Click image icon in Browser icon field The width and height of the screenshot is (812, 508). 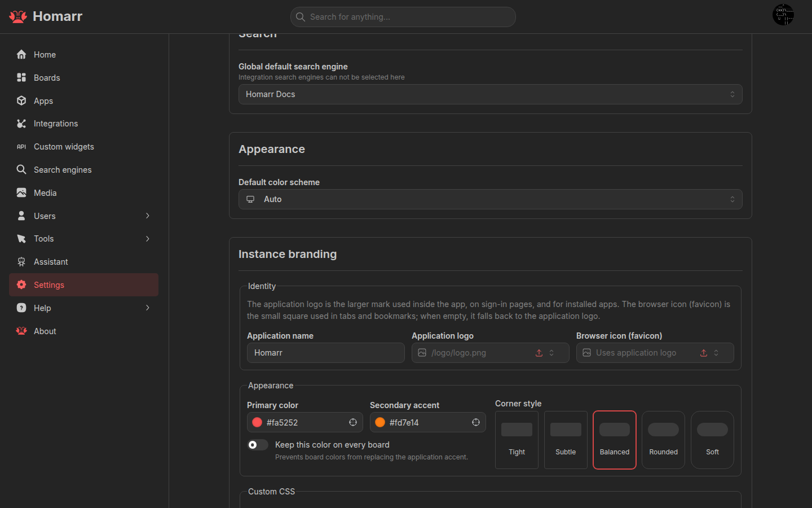[x=586, y=353]
